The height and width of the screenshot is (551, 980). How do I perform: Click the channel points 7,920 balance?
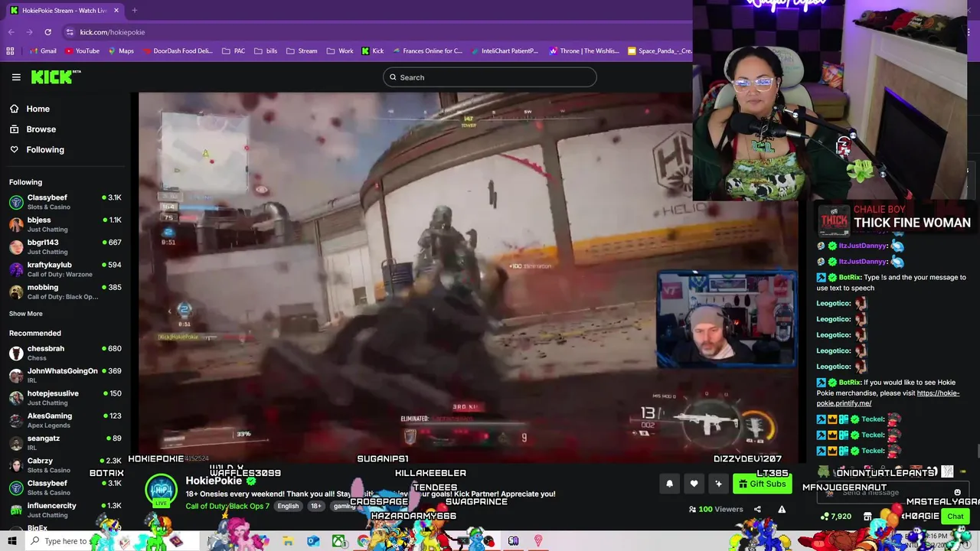pos(835,517)
